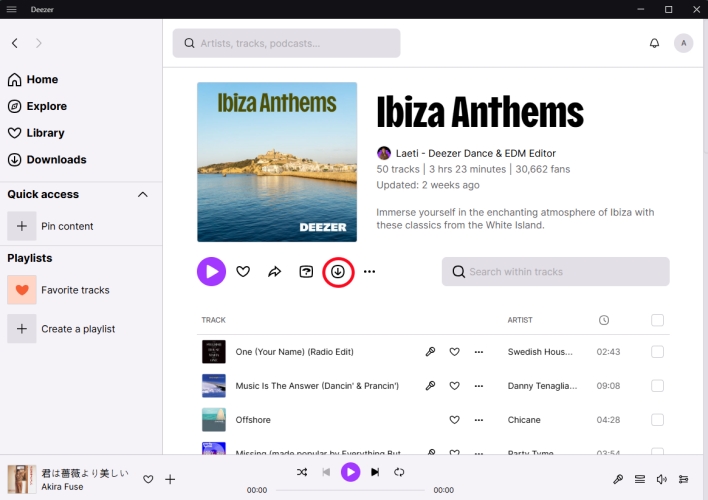
Task: Open Library in the sidebar
Action: coord(36,133)
